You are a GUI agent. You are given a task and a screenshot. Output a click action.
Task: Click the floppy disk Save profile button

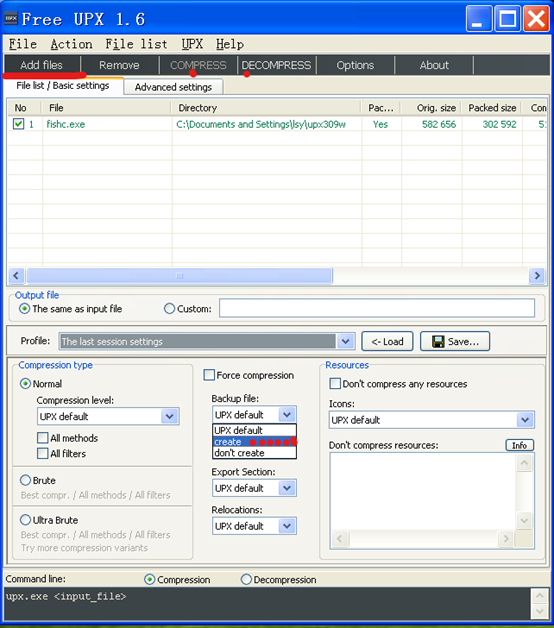tap(455, 341)
